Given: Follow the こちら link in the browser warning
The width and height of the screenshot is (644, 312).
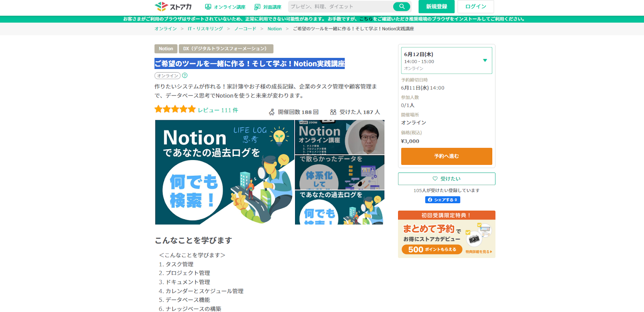Looking at the screenshot, I should pos(366,19).
